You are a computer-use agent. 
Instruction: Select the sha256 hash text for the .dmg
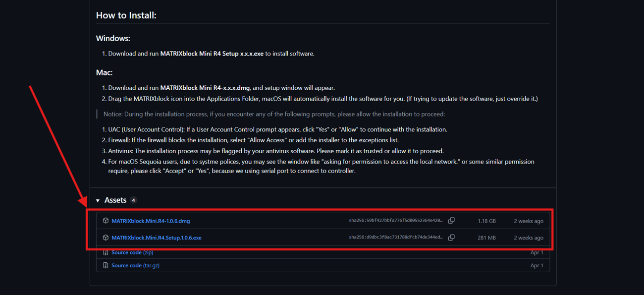395,221
